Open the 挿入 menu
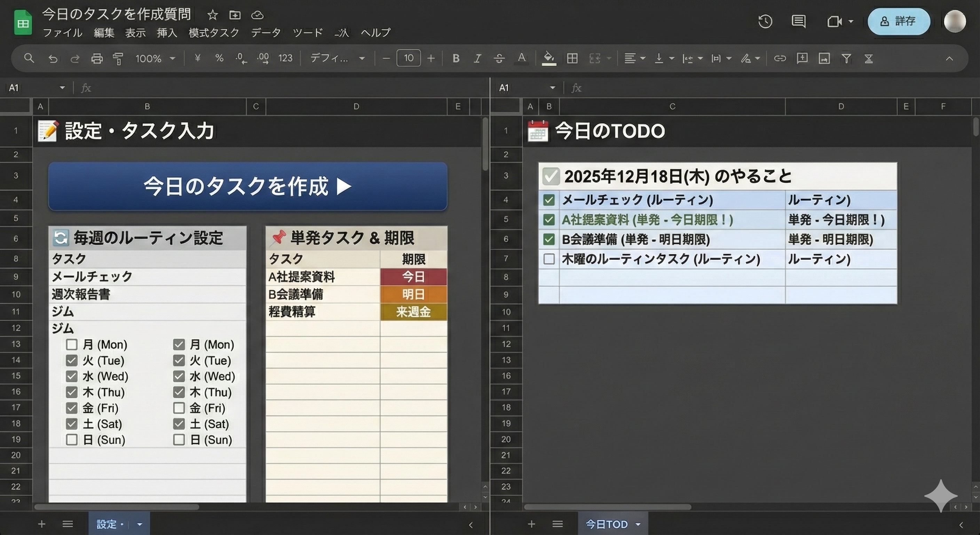Screen dimensions: 980x535 pyautogui.click(x=167, y=33)
